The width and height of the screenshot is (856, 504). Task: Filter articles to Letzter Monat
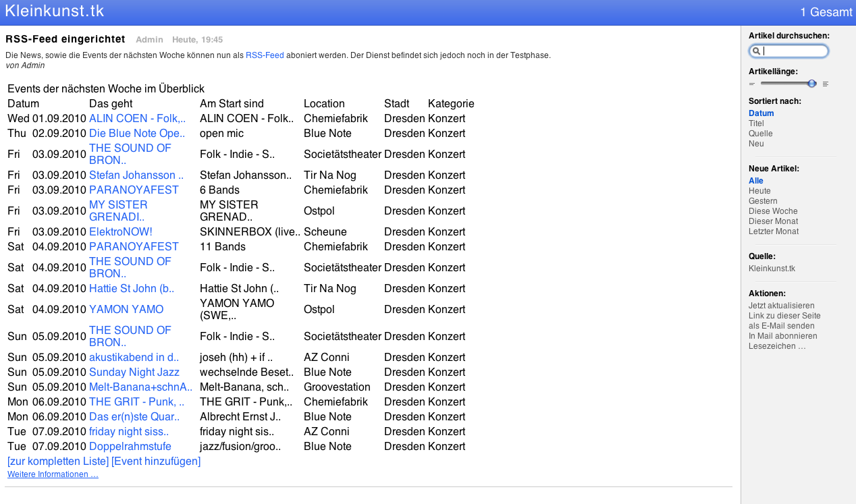point(774,231)
